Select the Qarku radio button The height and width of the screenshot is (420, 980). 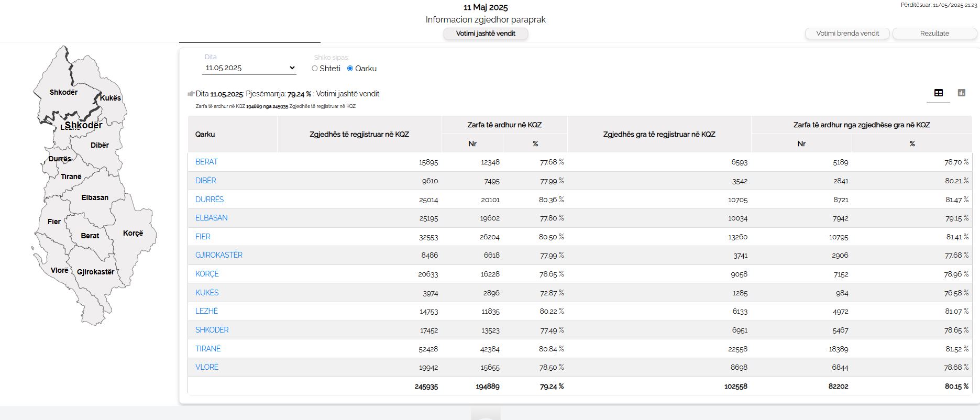click(350, 69)
